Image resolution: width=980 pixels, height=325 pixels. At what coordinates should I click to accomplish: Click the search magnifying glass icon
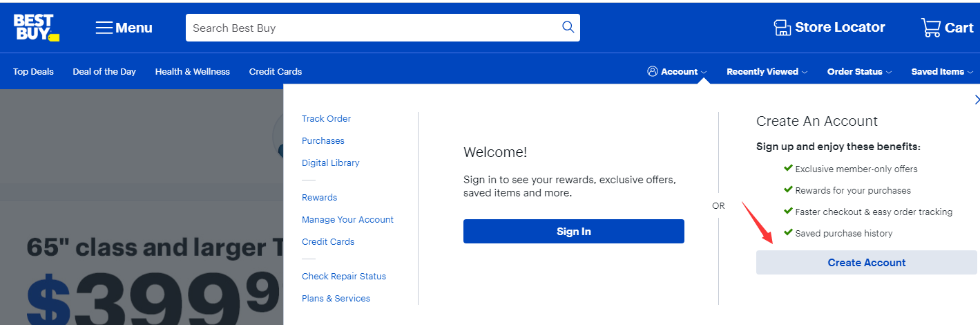pos(568,28)
